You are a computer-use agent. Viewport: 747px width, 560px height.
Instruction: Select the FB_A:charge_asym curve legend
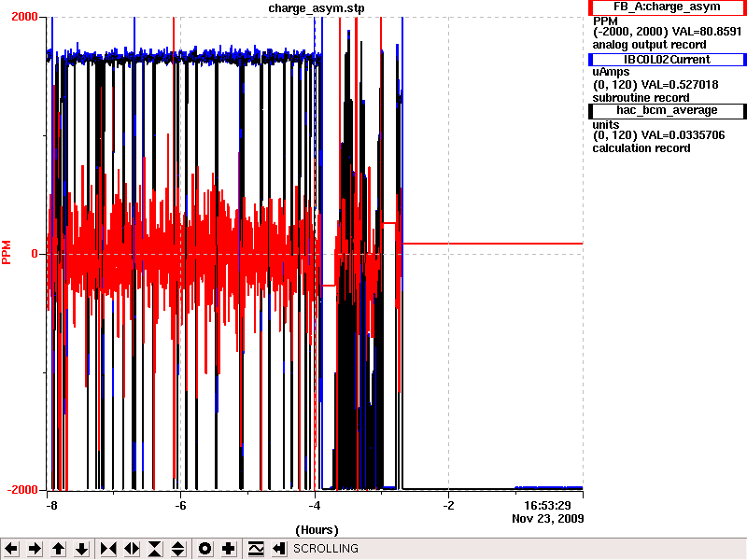tap(667, 7)
